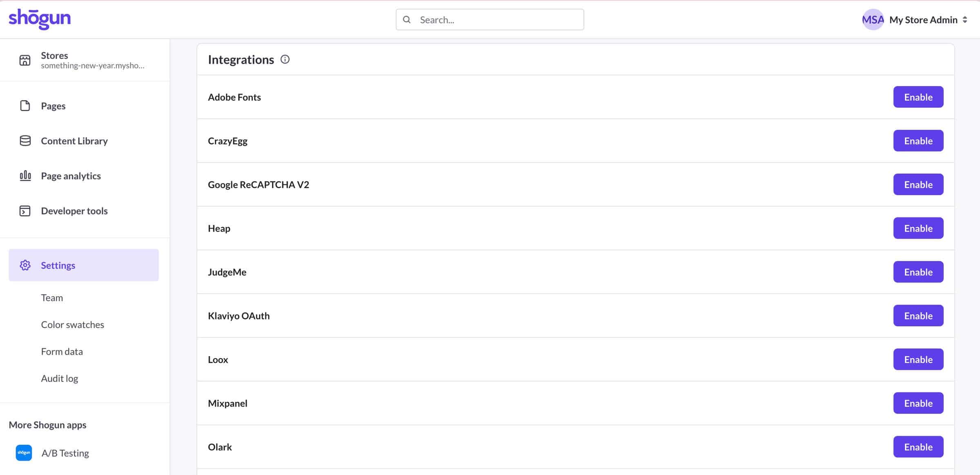Viewport: 980px width, 475px height.
Task: Click the Google ReCAPTCHA V2 label
Action: (x=258, y=185)
